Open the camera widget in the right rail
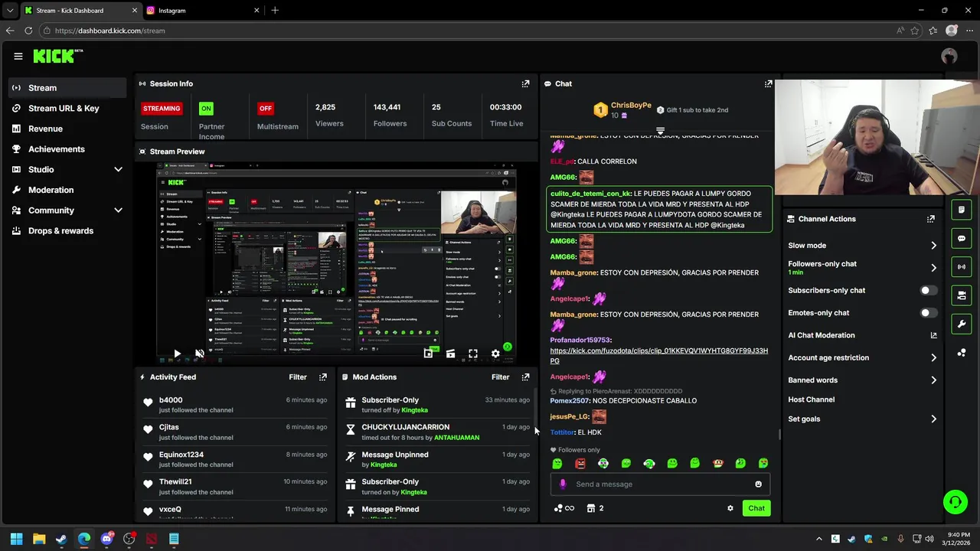Image resolution: width=980 pixels, height=551 pixels. [x=962, y=295]
